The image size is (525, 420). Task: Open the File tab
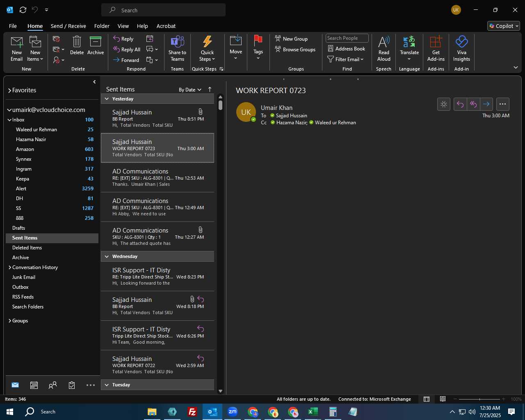(13, 26)
